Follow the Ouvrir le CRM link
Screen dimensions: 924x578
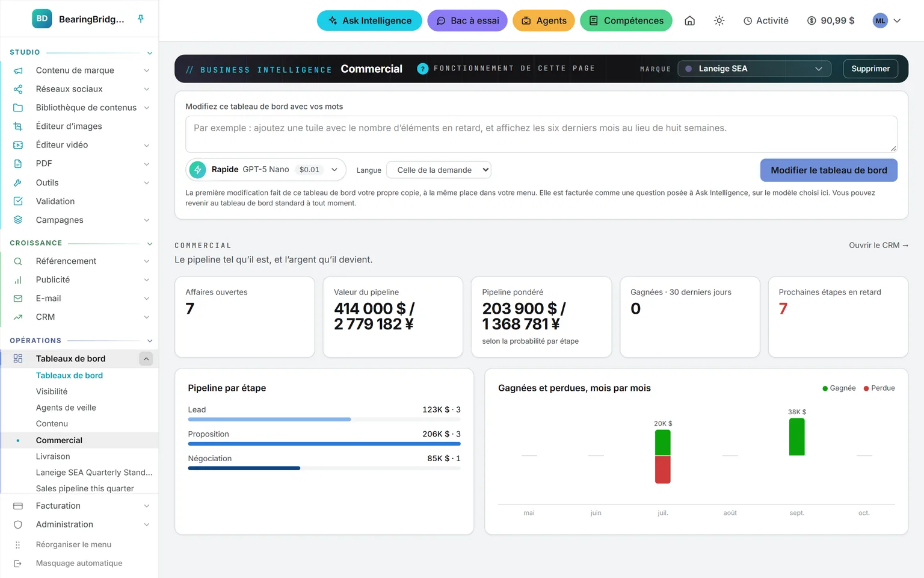coord(878,245)
